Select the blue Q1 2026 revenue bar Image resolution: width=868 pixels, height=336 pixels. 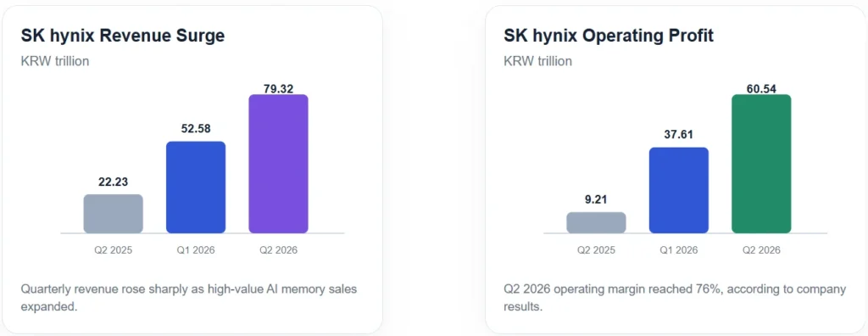[196, 187]
